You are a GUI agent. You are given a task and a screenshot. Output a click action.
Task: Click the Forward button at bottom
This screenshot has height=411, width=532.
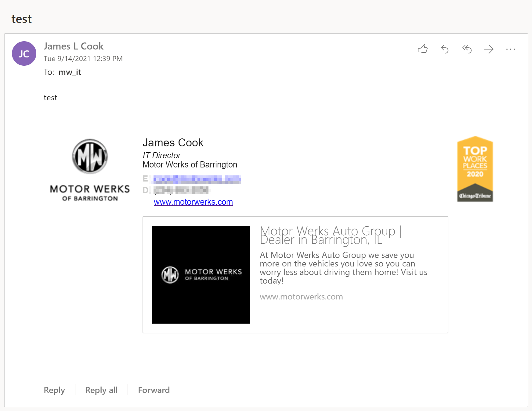point(154,390)
